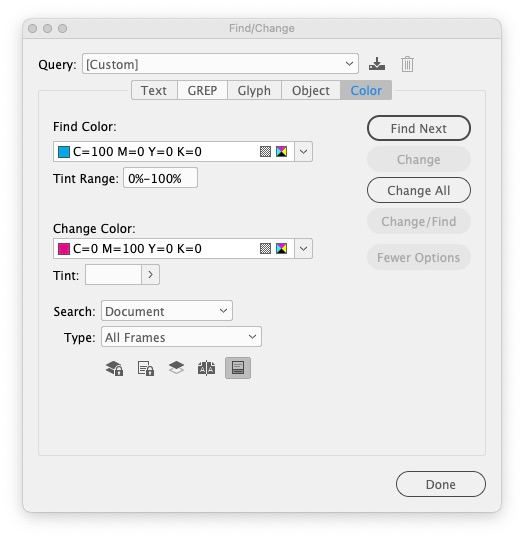The image size is (524, 539).
Task: Click the CMYK process icon in the Change Color field
Action: (x=281, y=249)
